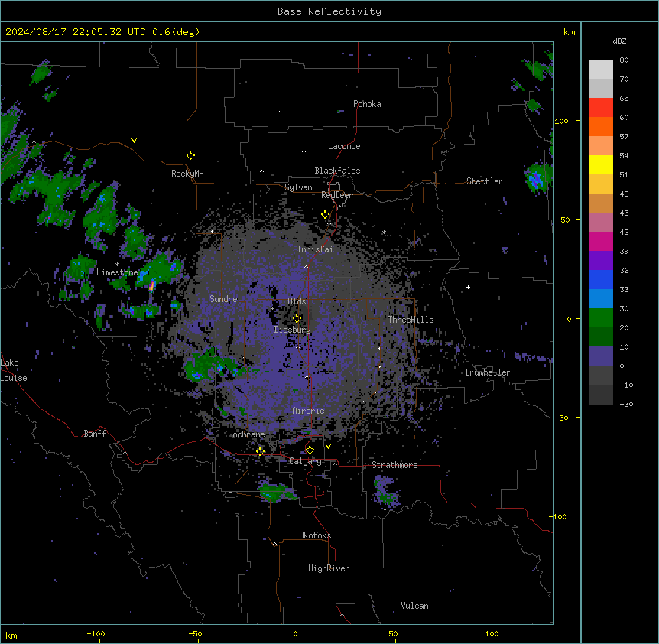Image resolution: width=659 pixels, height=644 pixels.
Task: Click the -50 tick on the right axis
Action: click(561, 418)
